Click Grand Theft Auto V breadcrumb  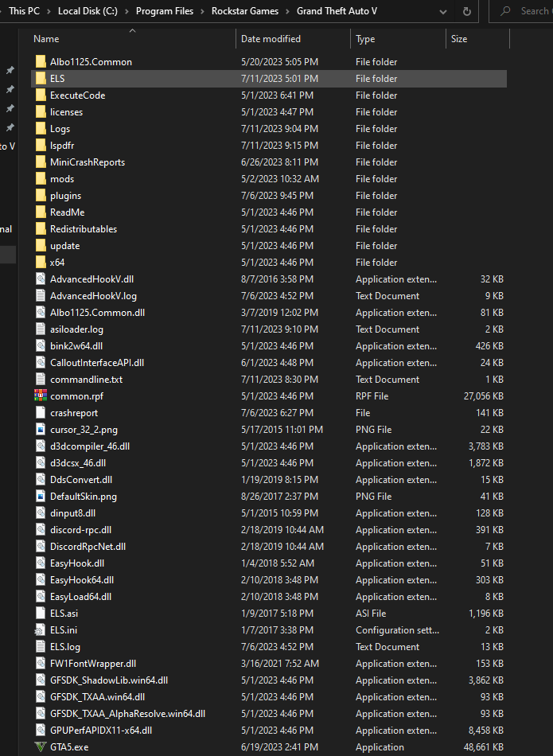[337, 10]
